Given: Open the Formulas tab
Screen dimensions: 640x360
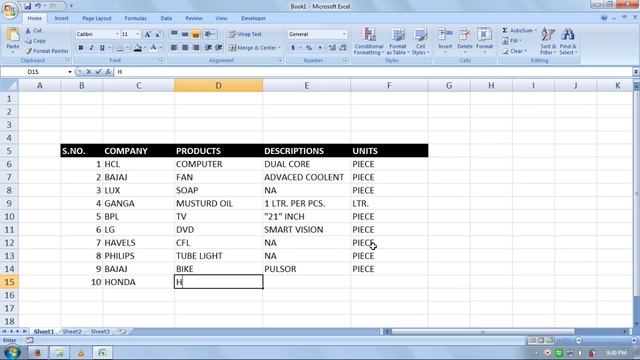Looking at the screenshot, I should tap(136, 18).
